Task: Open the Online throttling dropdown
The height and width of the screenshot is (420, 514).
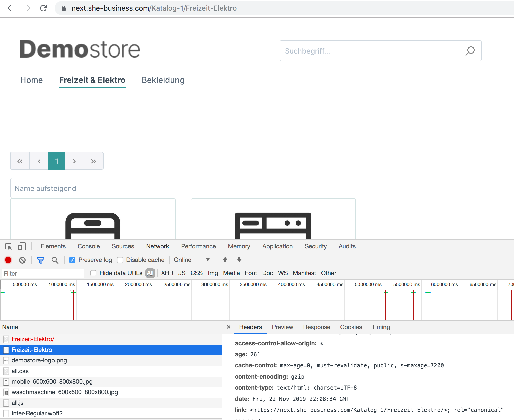Action: point(192,260)
